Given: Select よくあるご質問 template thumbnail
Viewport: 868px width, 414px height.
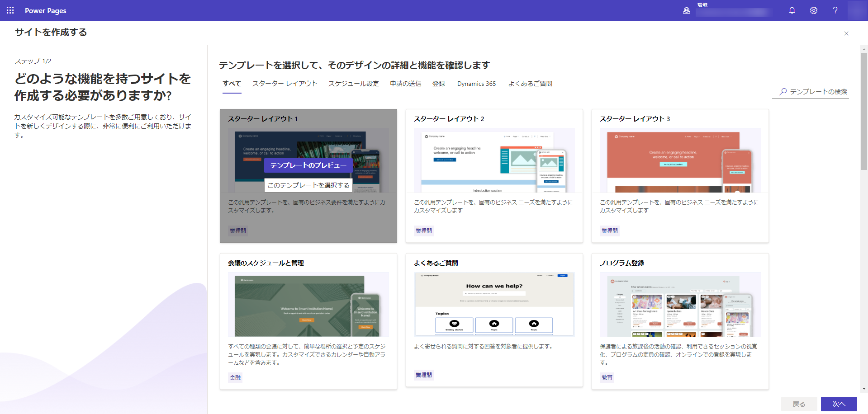Looking at the screenshot, I should pos(494,305).
